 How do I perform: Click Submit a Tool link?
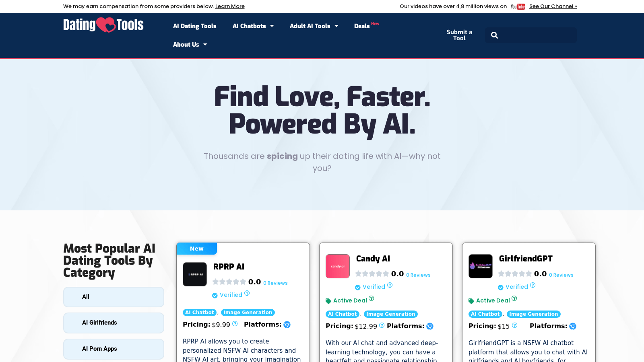tap(459, 35)
